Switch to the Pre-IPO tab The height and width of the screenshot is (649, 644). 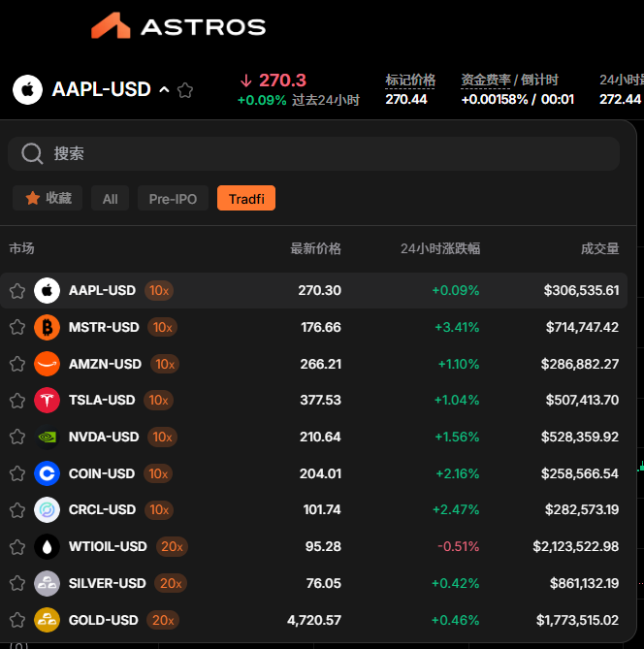[173, 198]
